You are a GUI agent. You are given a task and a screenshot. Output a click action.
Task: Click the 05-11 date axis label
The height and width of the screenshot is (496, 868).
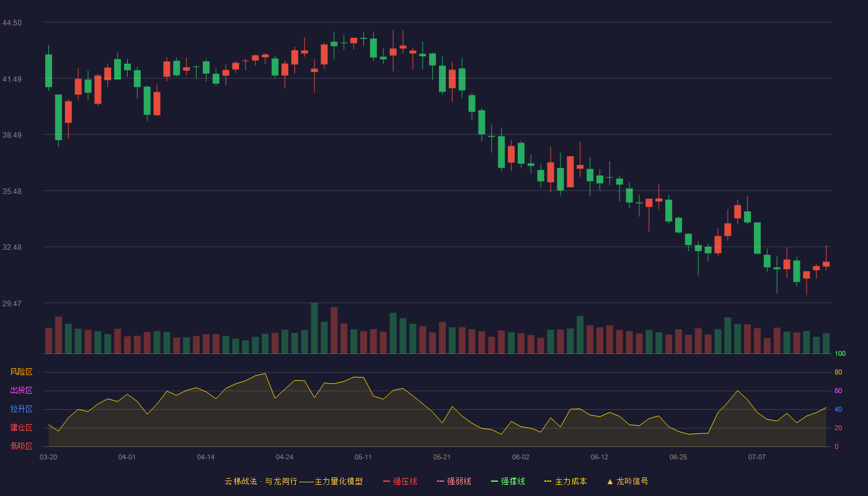pos(363,457)
